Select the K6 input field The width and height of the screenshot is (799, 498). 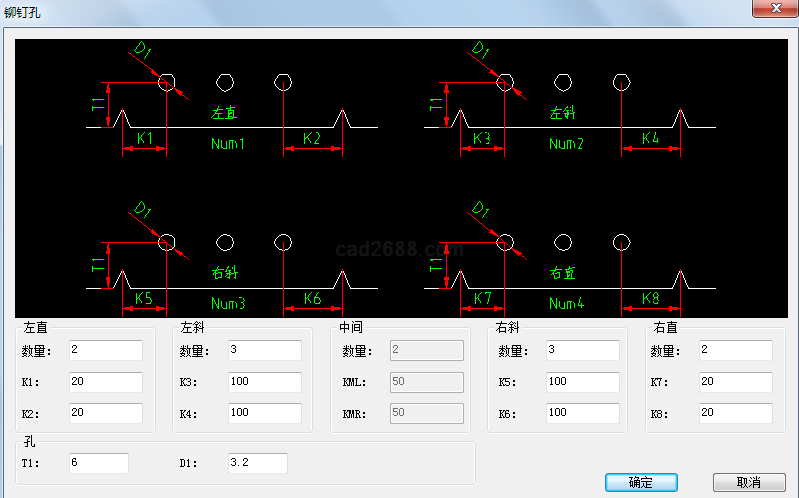click(582, 413)
